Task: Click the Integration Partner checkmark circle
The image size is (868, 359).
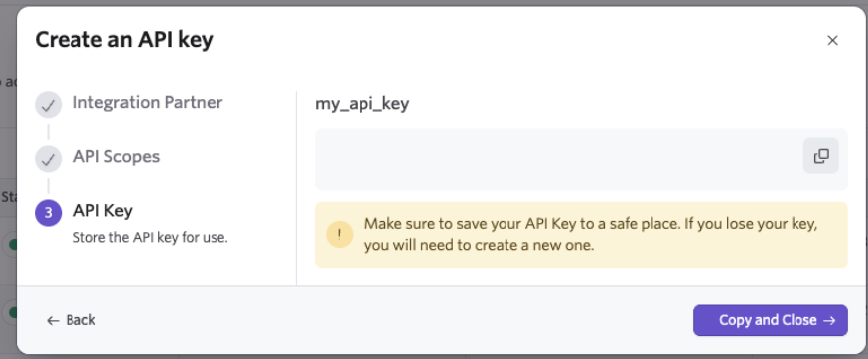Action: point(48,105)
